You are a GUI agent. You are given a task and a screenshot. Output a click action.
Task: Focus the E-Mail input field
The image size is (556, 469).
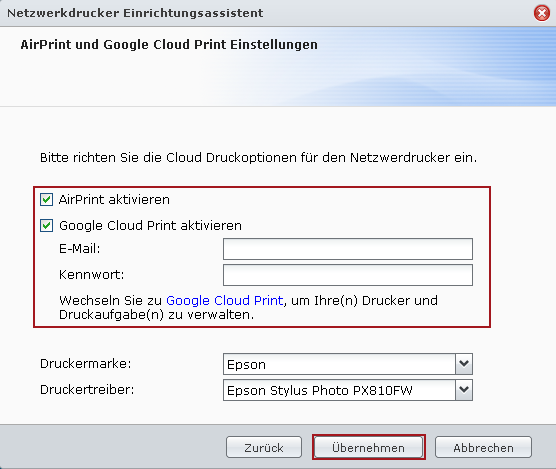pyautogui.click(x=348, y=249)
